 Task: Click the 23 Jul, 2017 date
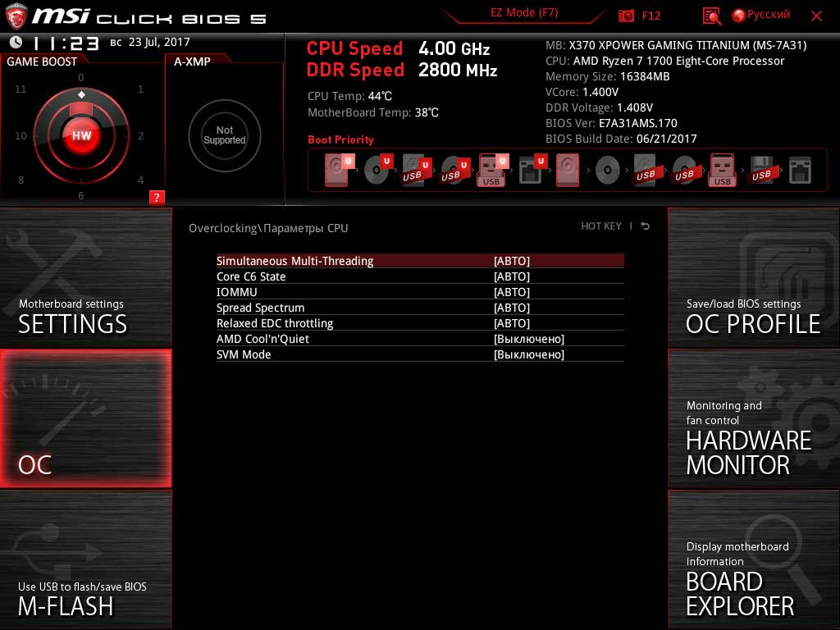pos(159,42)
